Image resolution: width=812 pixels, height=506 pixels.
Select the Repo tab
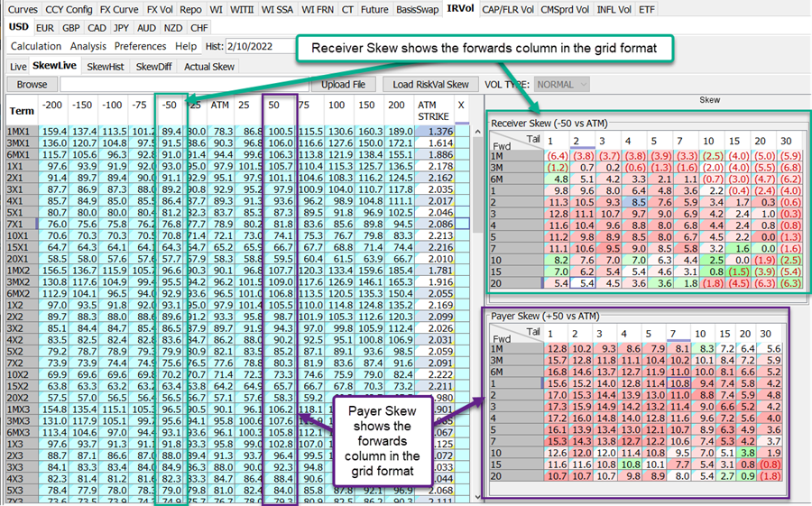click(x=190, y=9)
